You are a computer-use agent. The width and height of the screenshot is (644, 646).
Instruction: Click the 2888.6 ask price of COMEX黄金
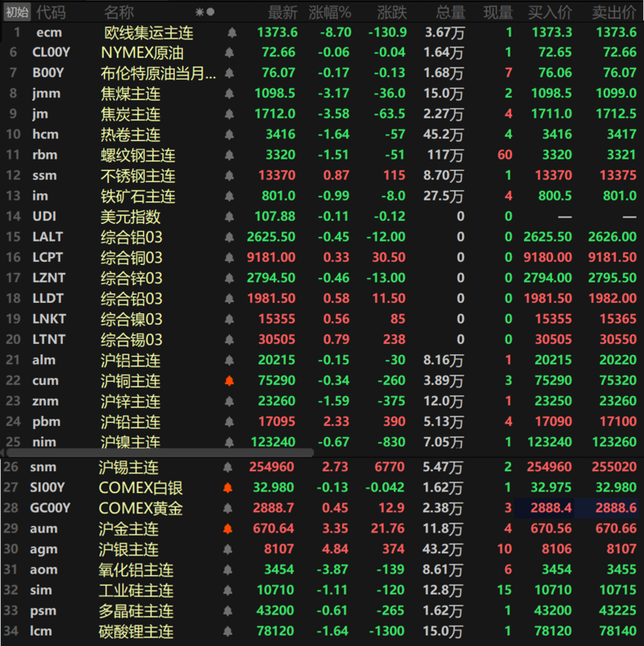[x=616, y=508]
